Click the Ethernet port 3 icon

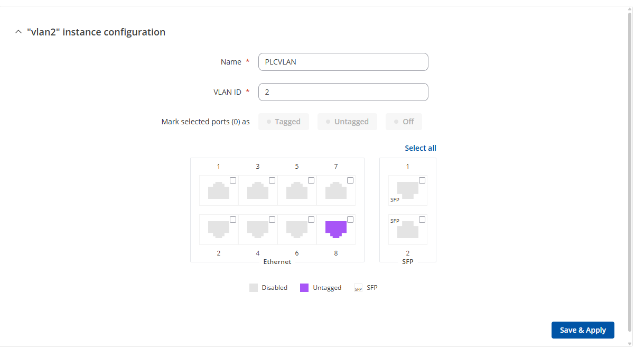coord(257,190)
